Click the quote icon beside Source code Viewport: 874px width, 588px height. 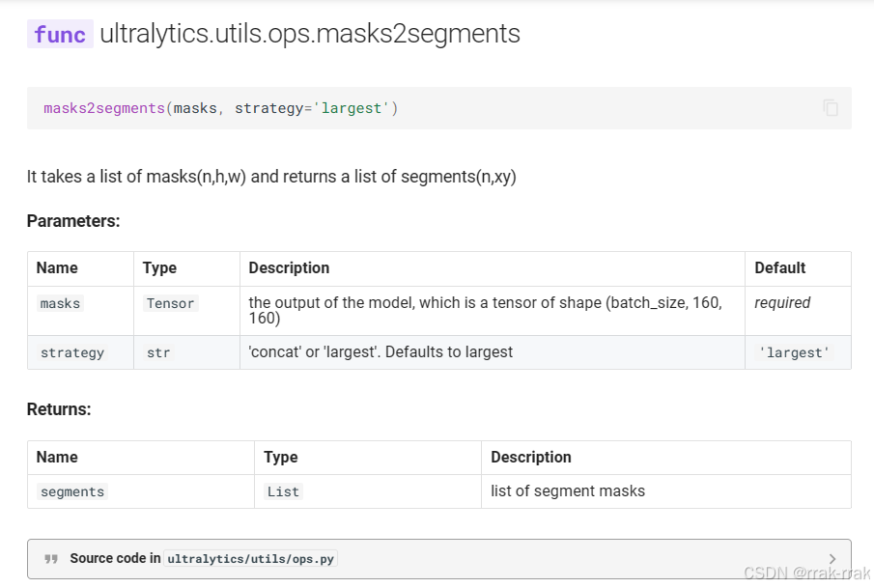point(51,558)
